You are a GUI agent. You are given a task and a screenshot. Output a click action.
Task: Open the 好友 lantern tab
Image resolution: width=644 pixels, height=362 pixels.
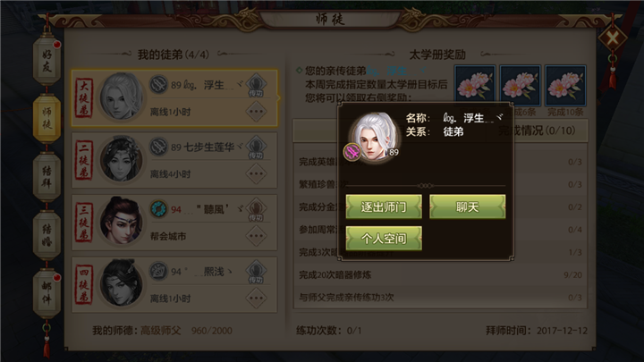click(x=47, y=61)
